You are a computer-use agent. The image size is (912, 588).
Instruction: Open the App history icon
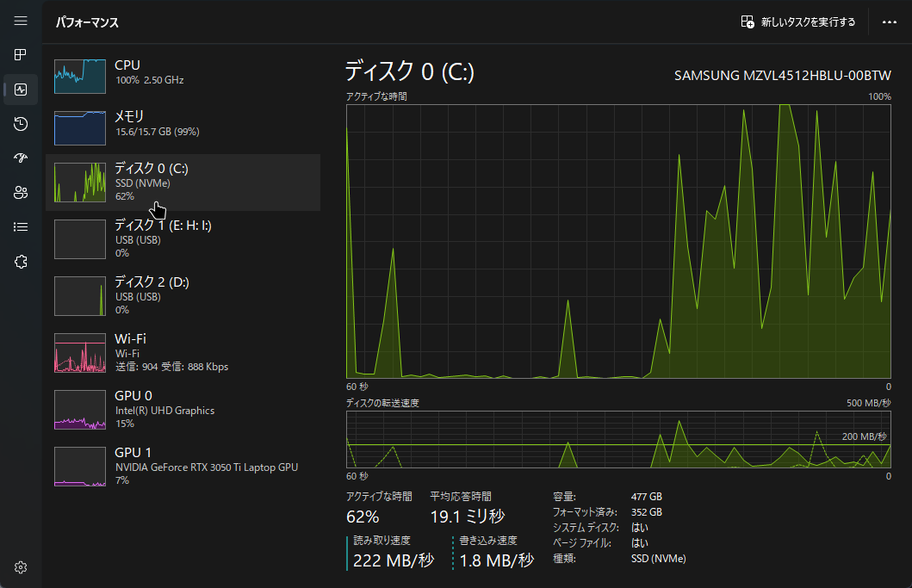click(x=21, y=124)
